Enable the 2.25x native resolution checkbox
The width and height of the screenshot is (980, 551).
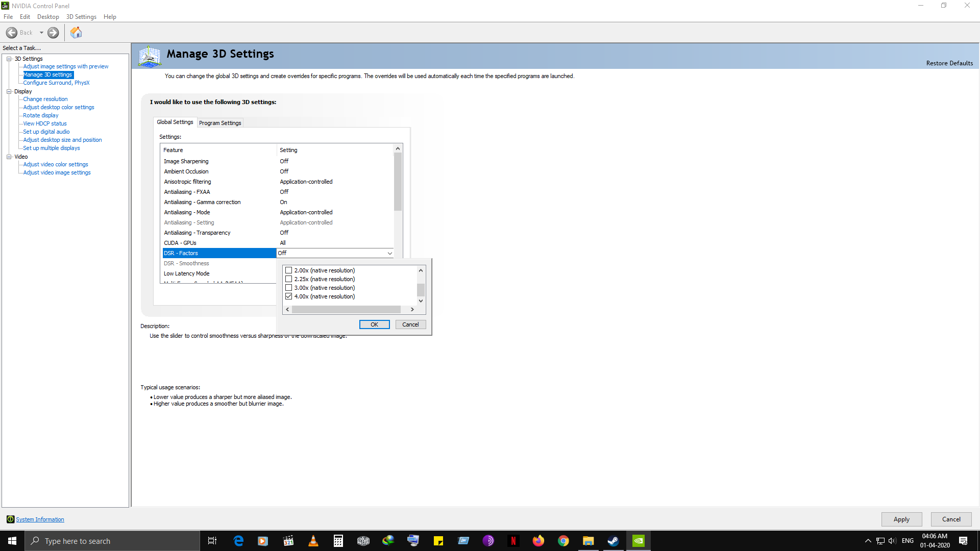click(289, 279)
